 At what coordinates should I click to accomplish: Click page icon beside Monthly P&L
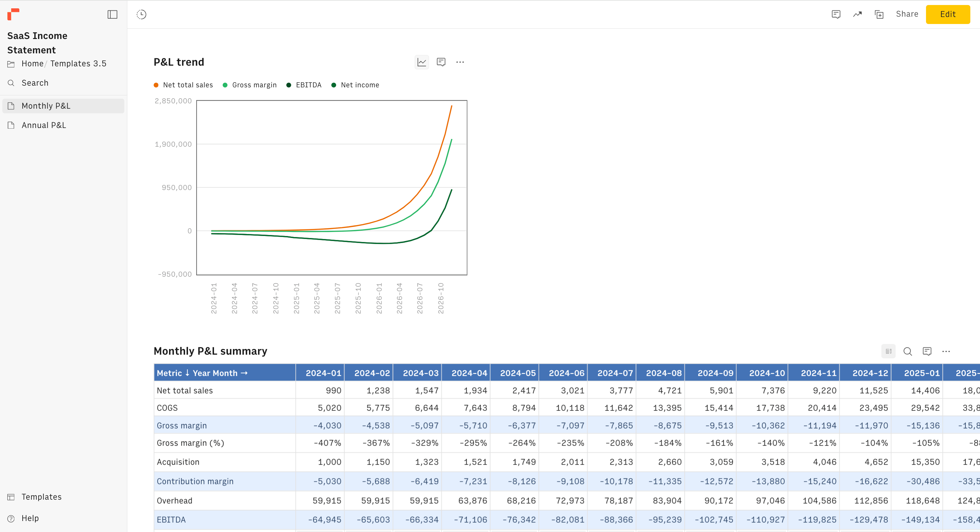[11, 106]
